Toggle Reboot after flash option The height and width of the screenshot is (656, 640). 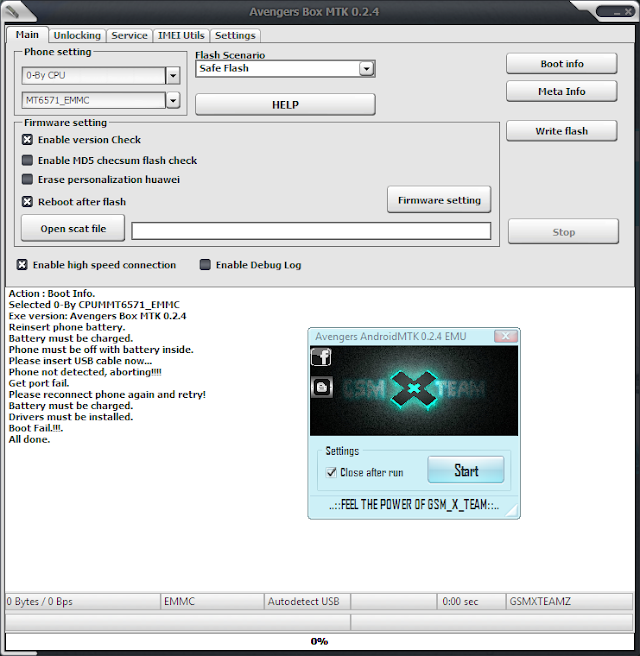(x=27, y=202)
